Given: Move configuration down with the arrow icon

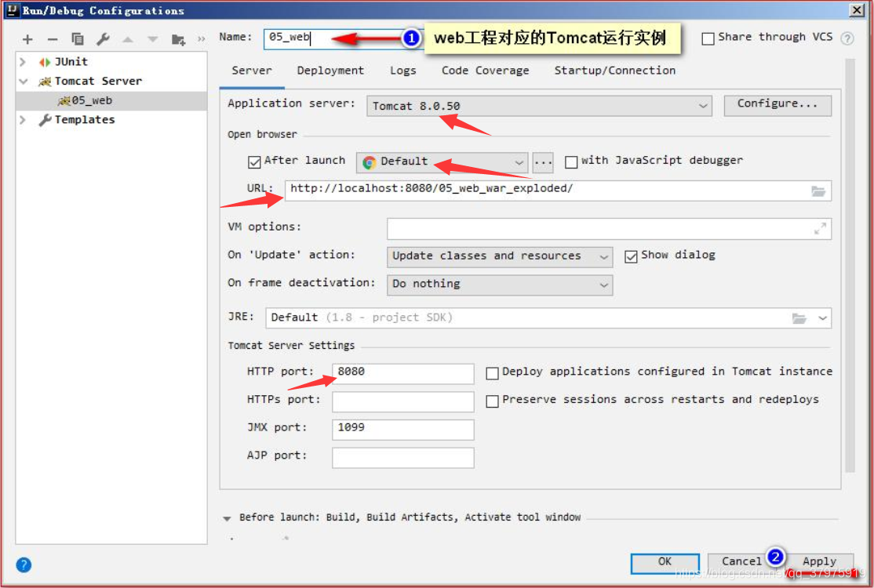Looking at the screenshot, I should (x=153, y=39).
